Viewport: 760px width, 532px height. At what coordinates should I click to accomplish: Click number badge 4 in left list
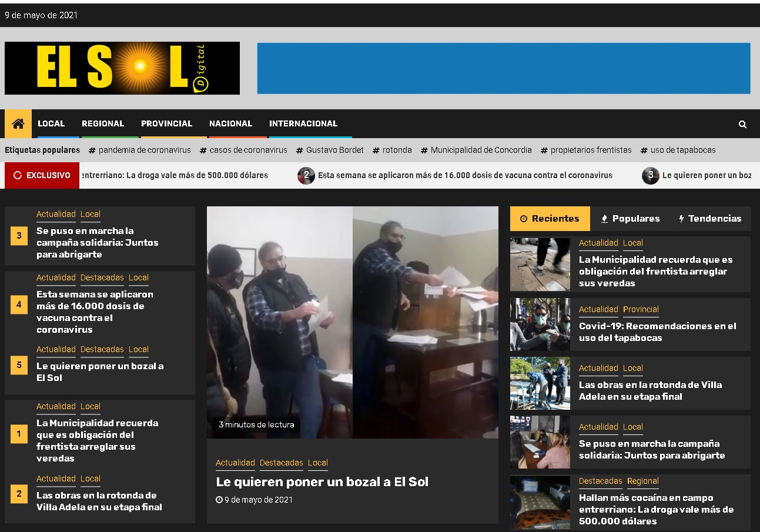19,305
